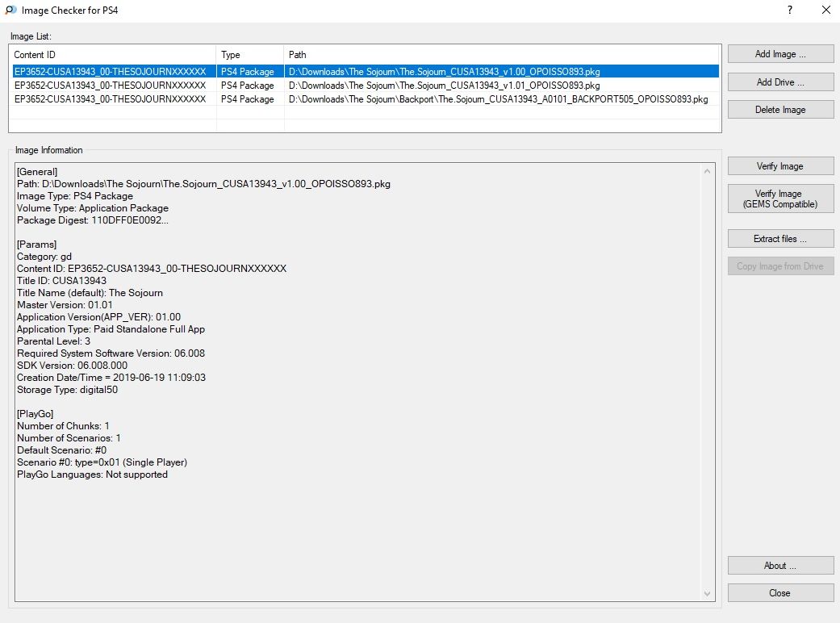Select the v1.01 package row in list
The image size is (840, 623).
[x=444, y=86]
